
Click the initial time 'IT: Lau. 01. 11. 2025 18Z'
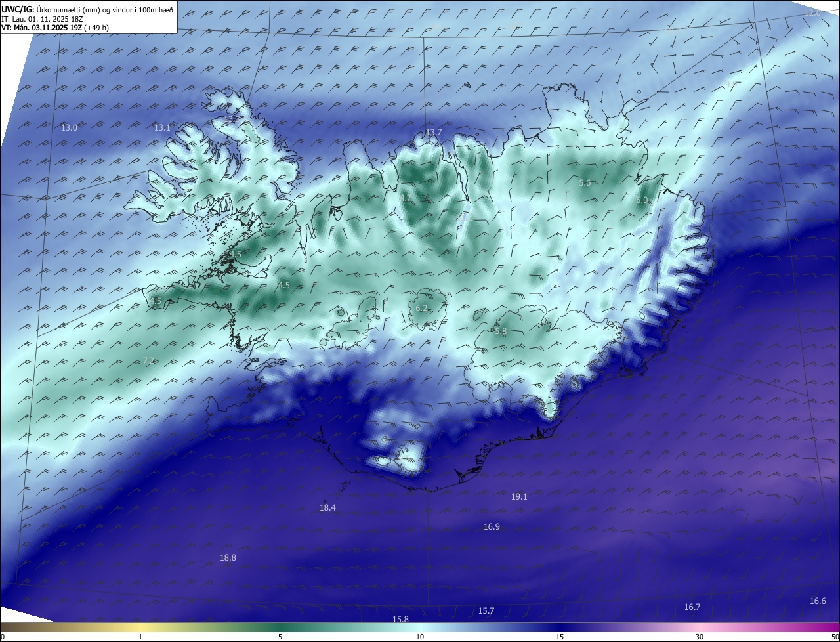(42, 19)
